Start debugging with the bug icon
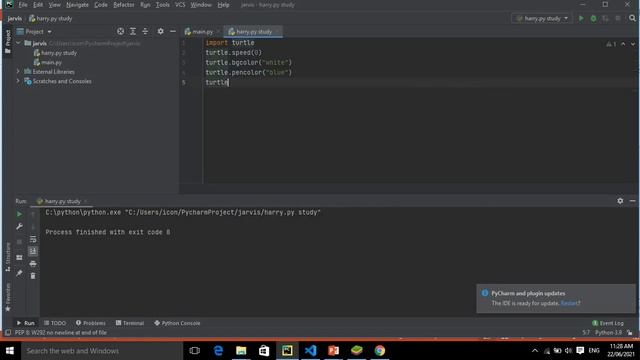The image size is (640, 360). [x=593, y=18]
